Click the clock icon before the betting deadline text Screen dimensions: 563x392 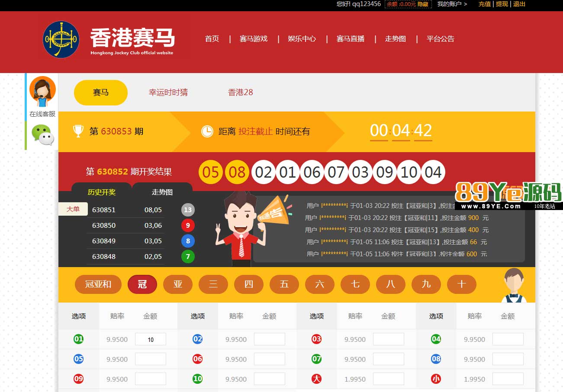207,131
